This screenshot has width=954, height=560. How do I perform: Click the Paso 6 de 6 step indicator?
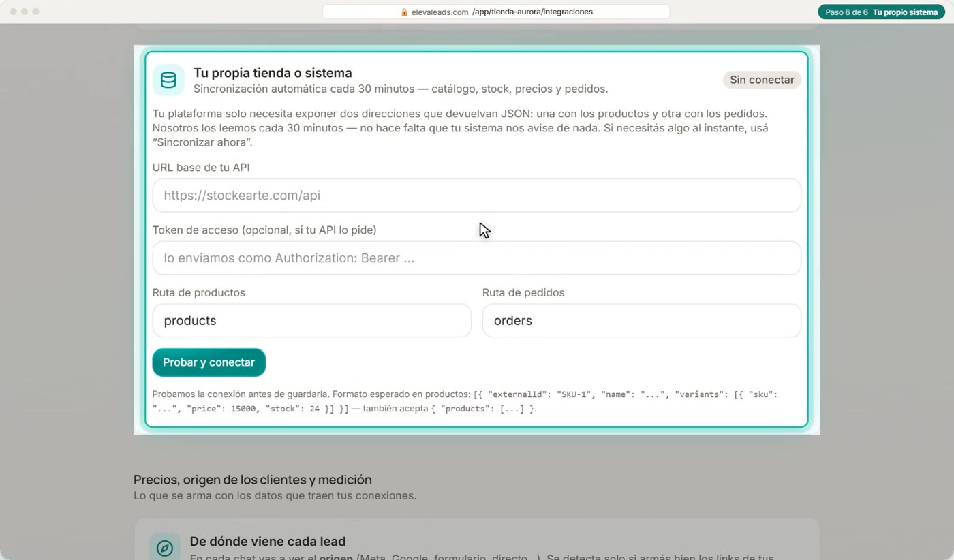tap(881, 12)
